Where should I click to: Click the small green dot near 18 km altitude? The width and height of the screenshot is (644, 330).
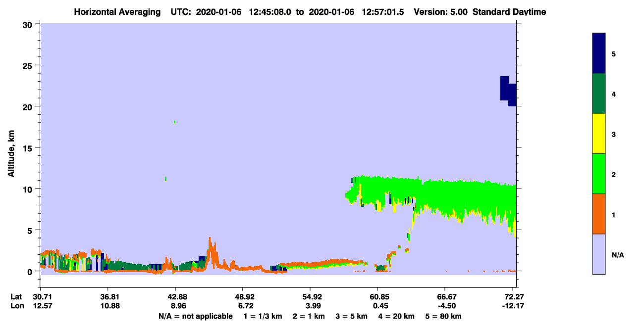point(174,122)
